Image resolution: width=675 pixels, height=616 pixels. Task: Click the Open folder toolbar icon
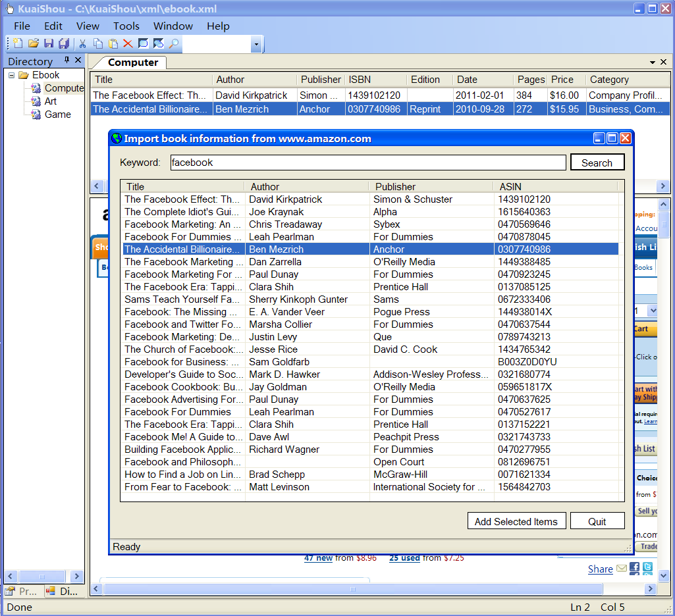click(33, 44)
